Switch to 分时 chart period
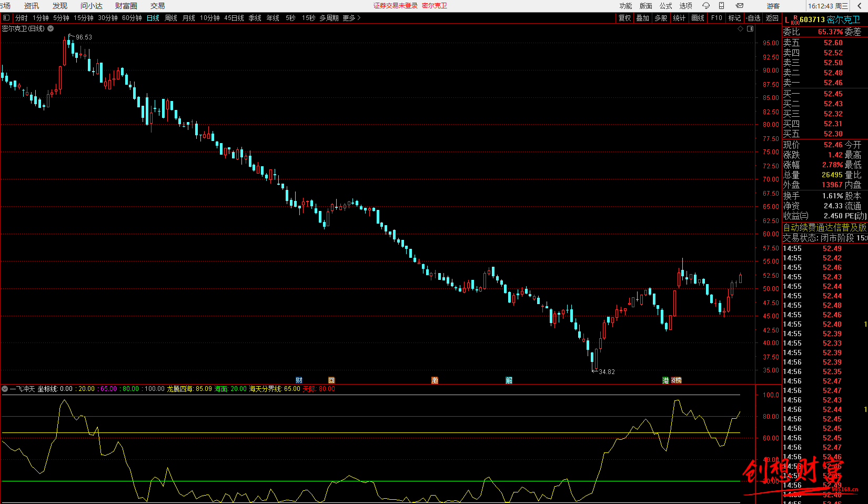 point(22,18)
